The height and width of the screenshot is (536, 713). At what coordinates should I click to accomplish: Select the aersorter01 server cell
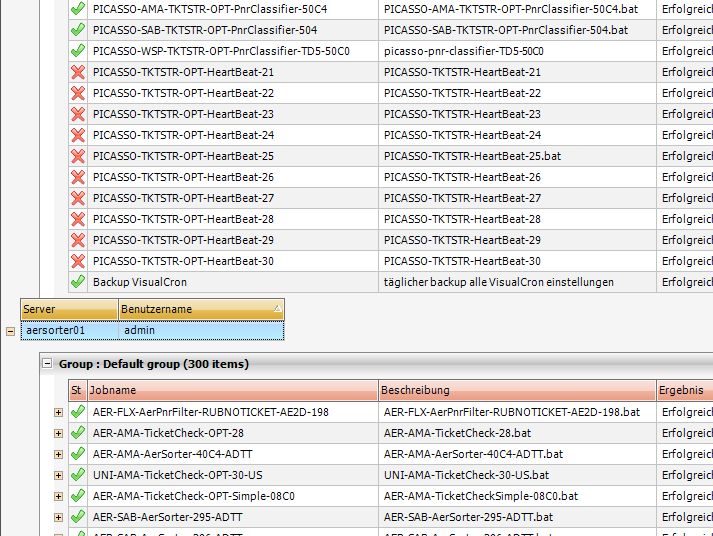point(69,330)
